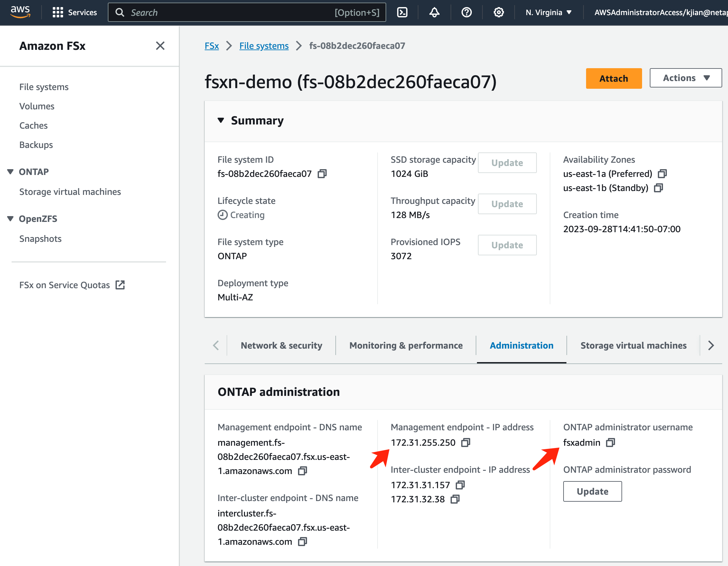Collapse the Summary section
This screenshot has width=728, height=566.
pos(221,120)
